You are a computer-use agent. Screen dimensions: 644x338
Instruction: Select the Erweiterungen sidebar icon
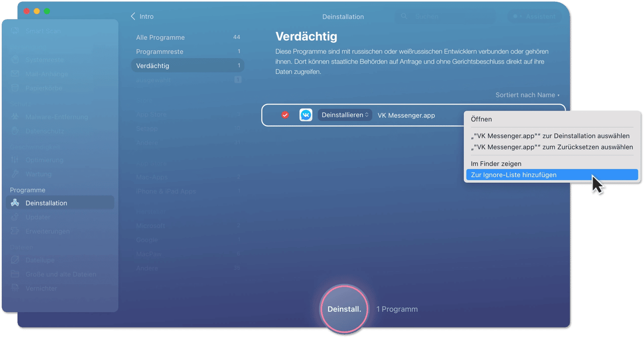click(15, 231)
